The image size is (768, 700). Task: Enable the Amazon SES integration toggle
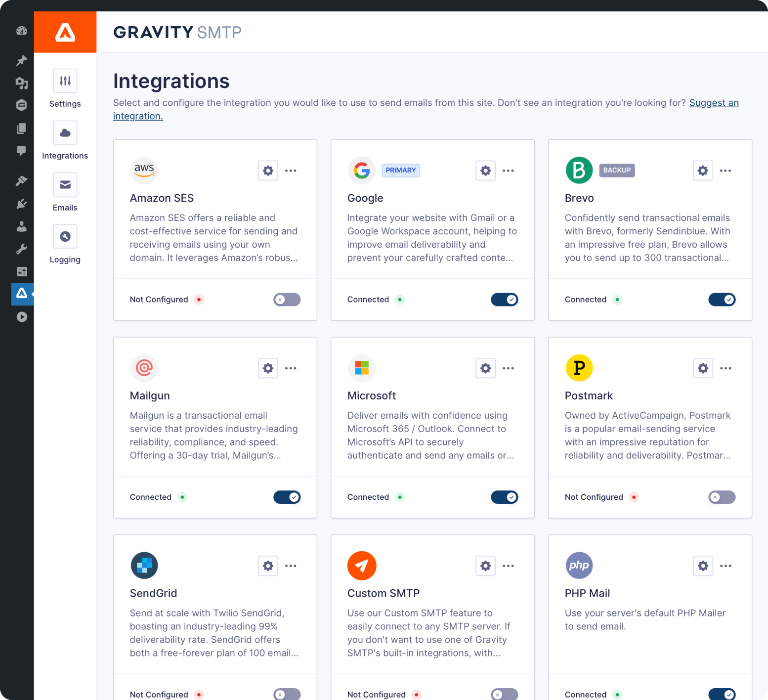[287, 300]
